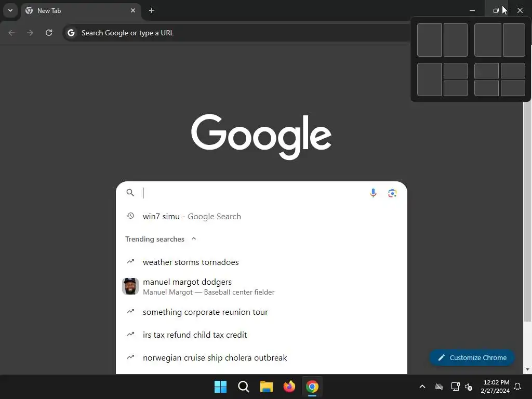
Task: Choose manuel margot dodgers suggestion
Action: tap(261, 287)
